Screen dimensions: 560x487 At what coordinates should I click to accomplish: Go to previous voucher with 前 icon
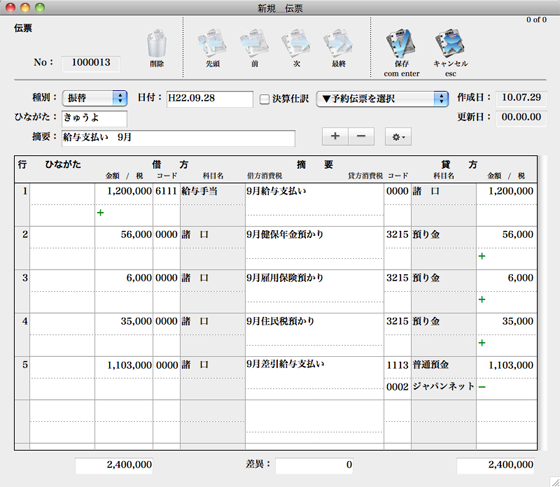point(254,44)
